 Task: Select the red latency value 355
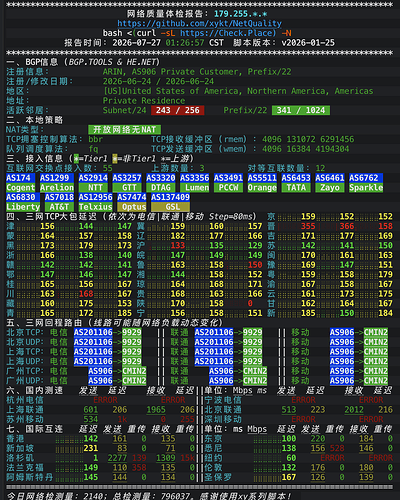[x=308, y=226]
